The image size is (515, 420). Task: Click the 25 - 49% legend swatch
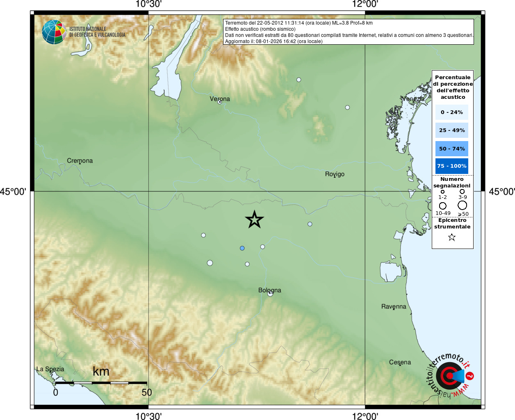[452, 130]
